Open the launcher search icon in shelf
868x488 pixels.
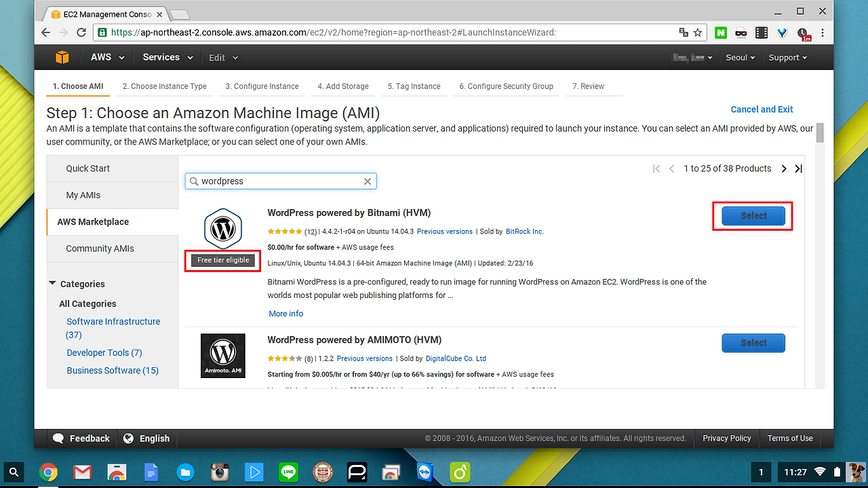pos(14,472)
